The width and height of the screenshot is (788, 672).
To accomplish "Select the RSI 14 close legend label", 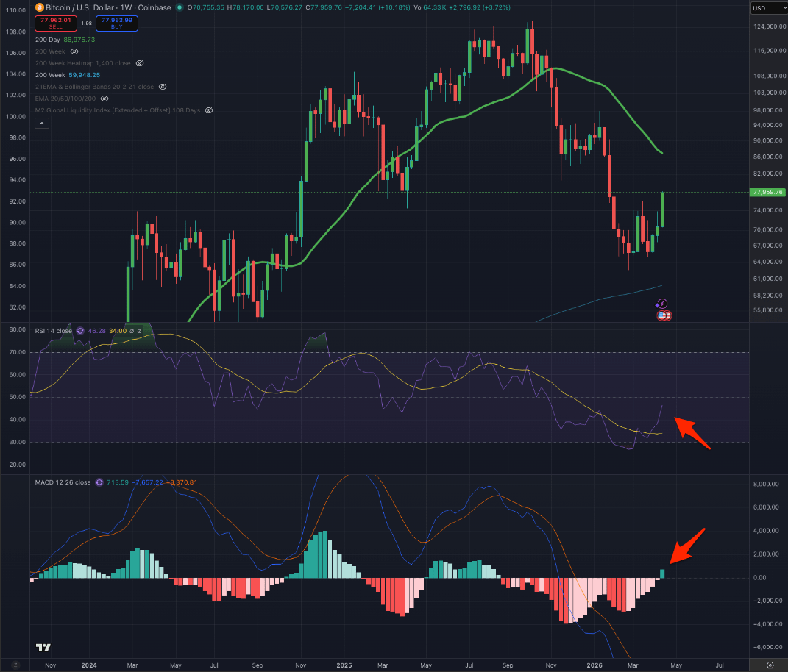I will (x=53, y=331).
